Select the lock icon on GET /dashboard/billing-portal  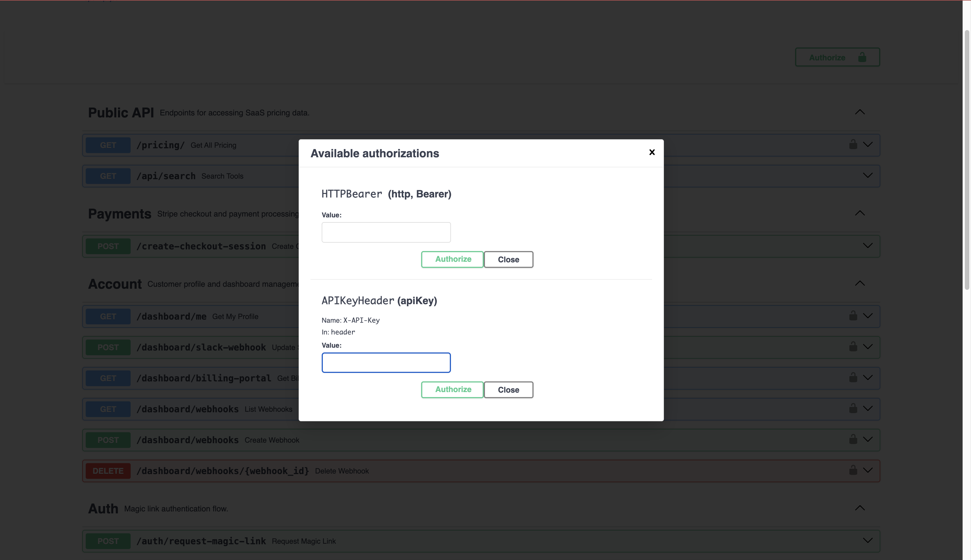[853, 378]
